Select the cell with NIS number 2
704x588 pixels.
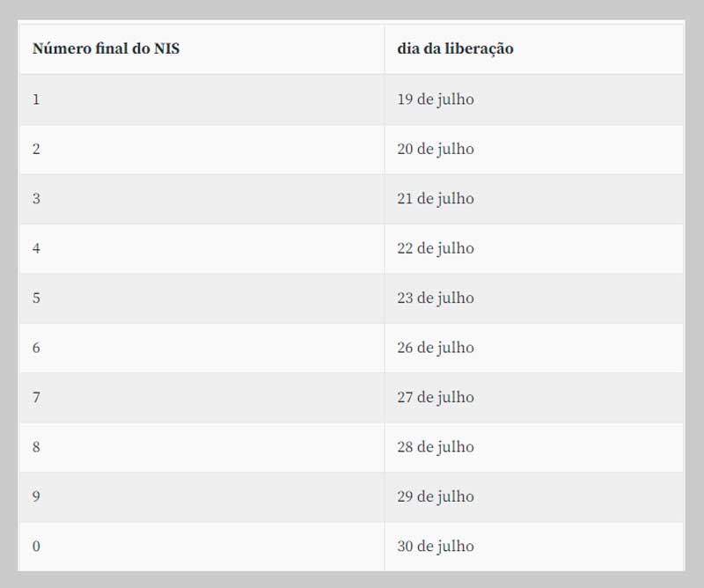pyautogui.click(x=36, y=149)
